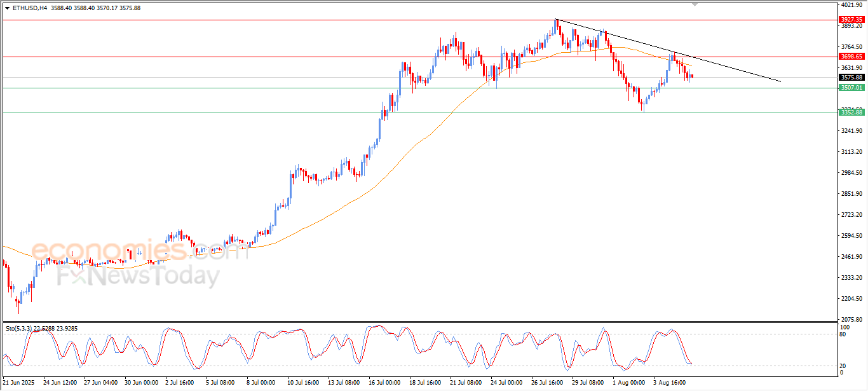The image size is (868, 391).
Task: Click the 3113.20 price scale value
Action: tap(851, 152)
